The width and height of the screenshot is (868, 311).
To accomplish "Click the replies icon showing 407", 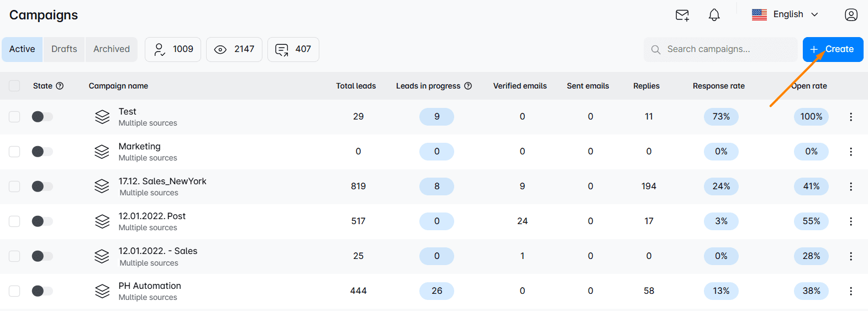I will 282,50.
